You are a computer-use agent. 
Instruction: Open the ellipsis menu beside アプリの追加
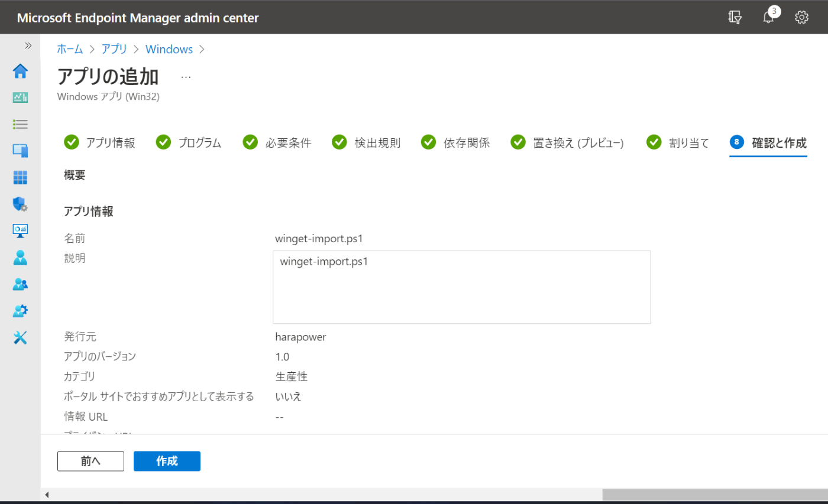tap(186, 77)
